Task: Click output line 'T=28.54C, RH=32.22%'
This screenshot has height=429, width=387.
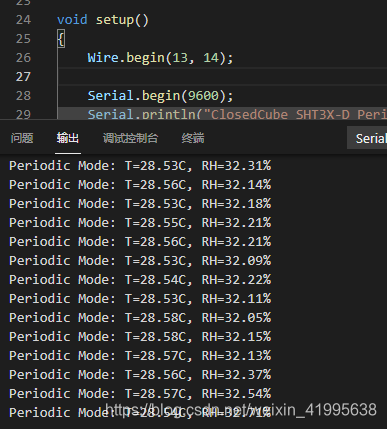Action: (x=140, y=280)
